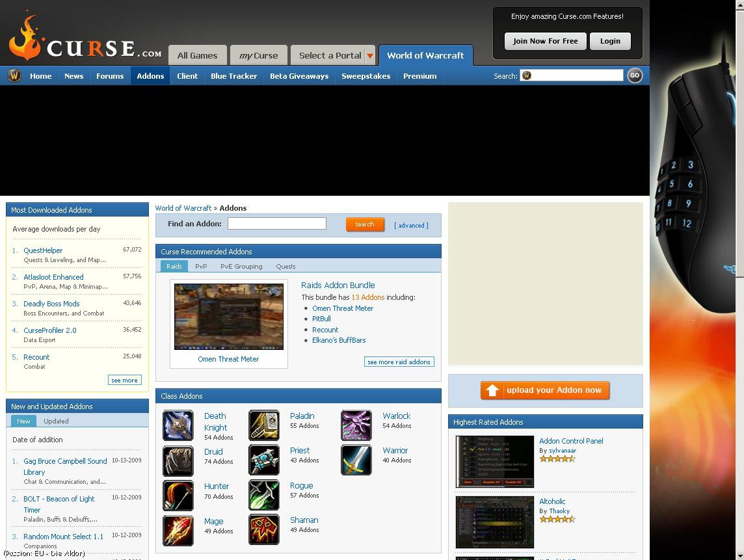Submit site search with GO button
The image size is (744, 560).
coord(635,75)
